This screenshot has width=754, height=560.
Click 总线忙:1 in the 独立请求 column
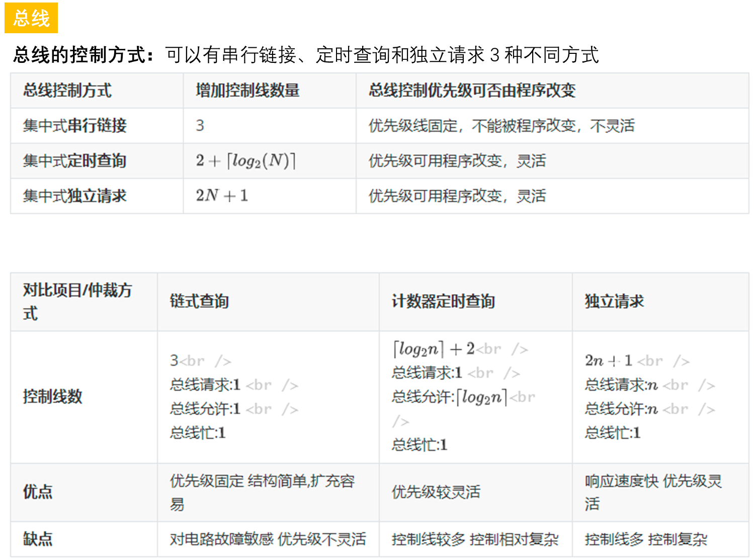[x=612, y=433]
